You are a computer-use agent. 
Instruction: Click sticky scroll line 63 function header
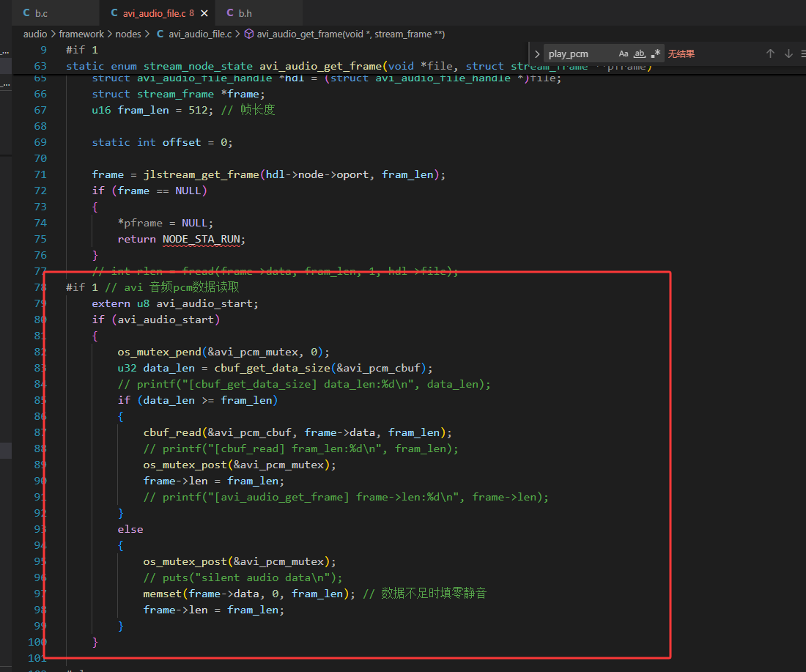click(x=359, y=67)
